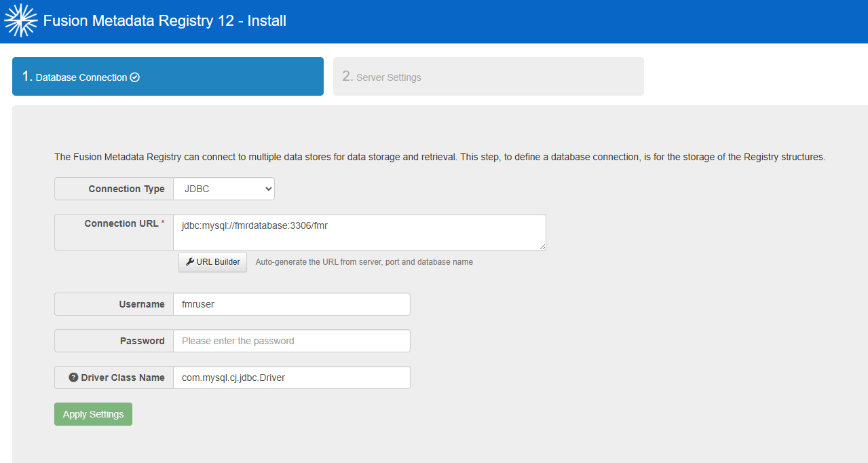Click into the Username field
The image size is (868, 463).
292,304
